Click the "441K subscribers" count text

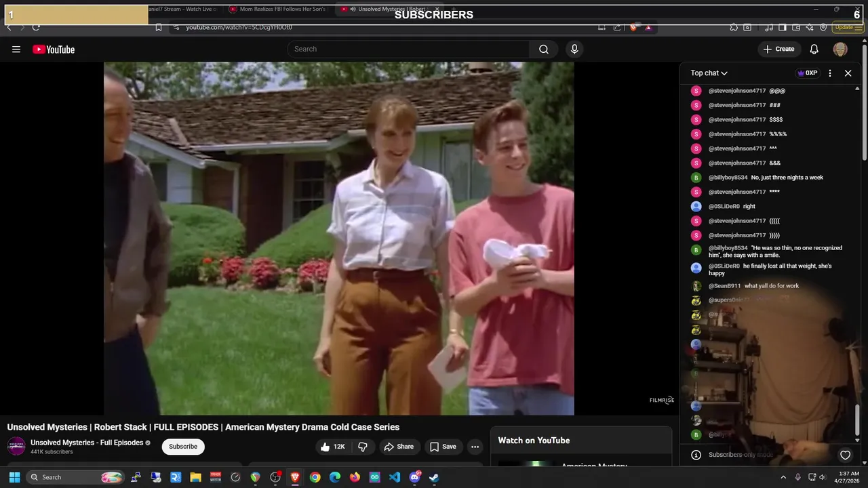[52, 452]
